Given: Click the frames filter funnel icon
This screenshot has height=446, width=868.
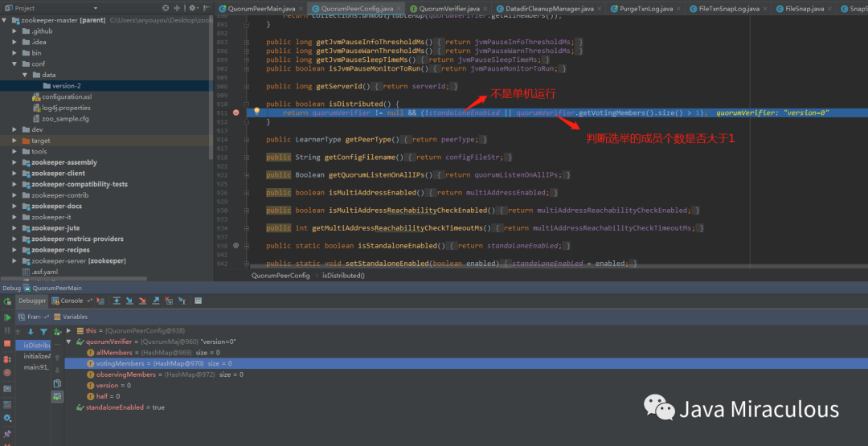Looking at the screenshot, I should click(43, 332).
